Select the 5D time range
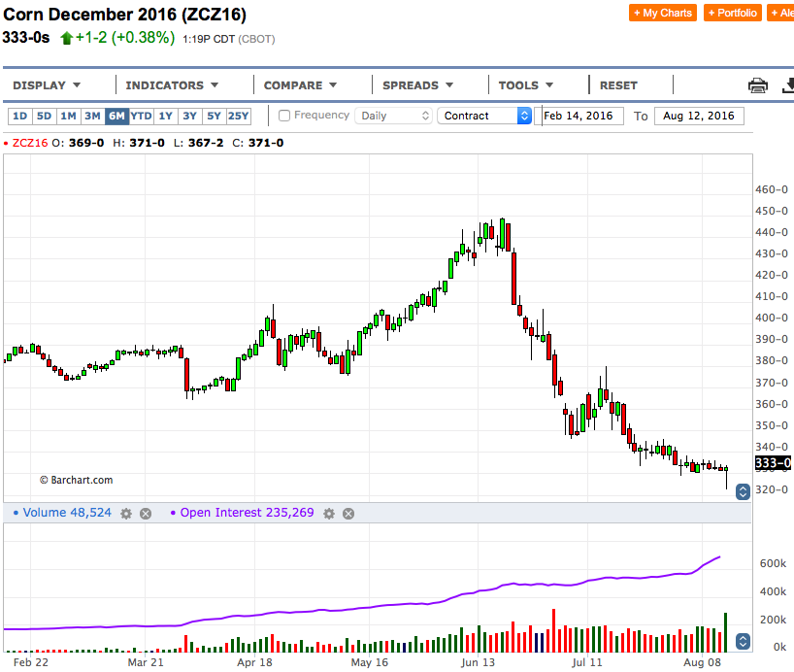 click(44, 117)
